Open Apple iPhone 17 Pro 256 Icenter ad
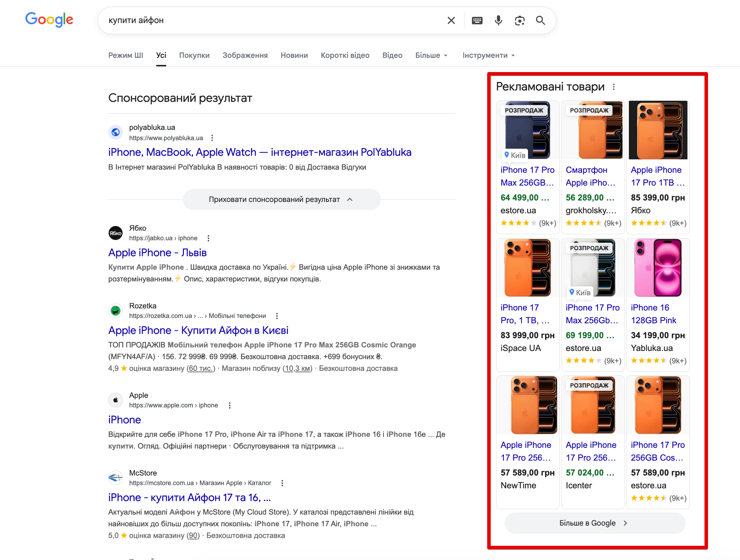The image size is (740, 560). (x=591, y=451)
